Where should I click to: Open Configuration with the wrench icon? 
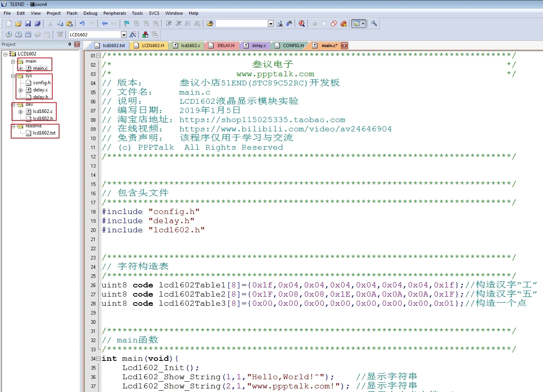pos(374,24)
